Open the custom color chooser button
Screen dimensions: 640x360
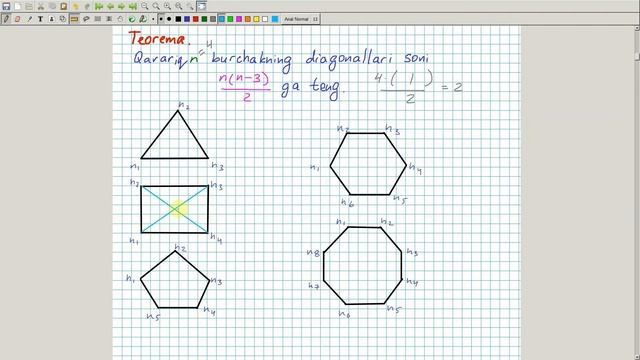pyautogui.click(x=275, y=19)
